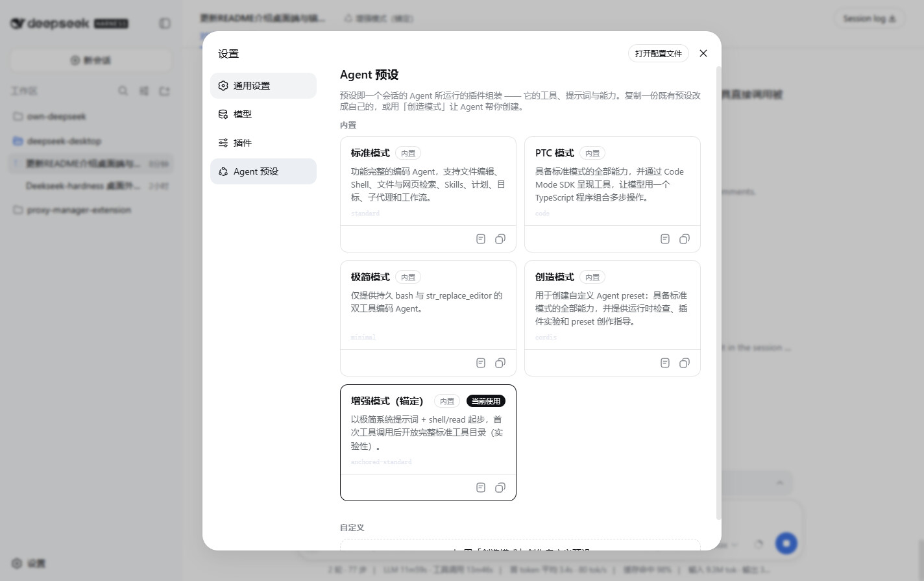View details icon on 标准模式 card
This screenshot has width=924, height=581.
click(481, 239)
